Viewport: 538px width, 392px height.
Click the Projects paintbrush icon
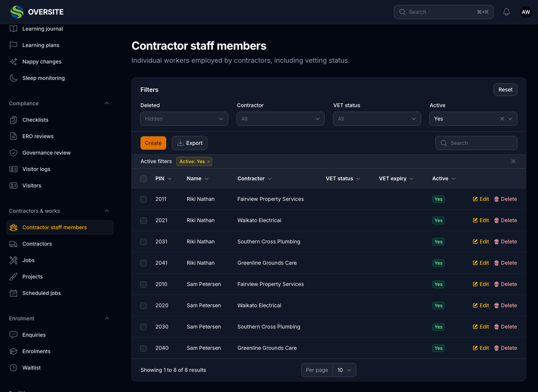pyautogui.click(x=13, y=277)
